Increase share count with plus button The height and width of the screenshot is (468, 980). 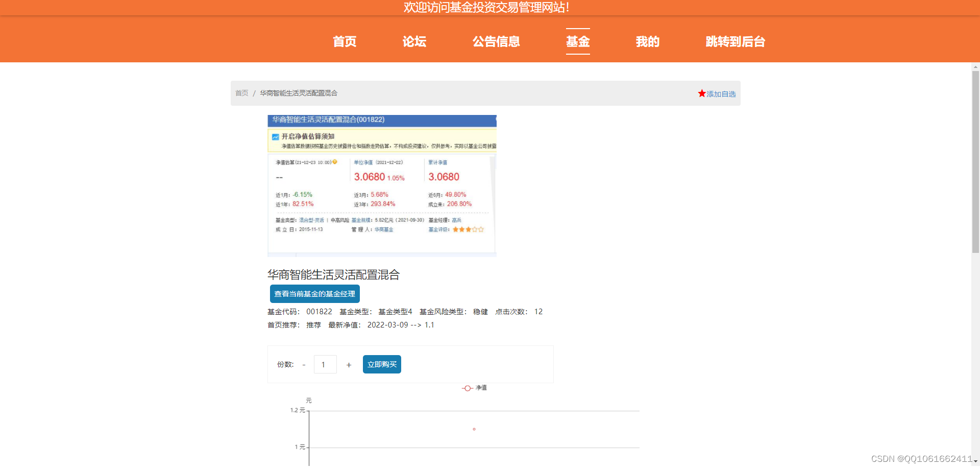(349, 365)
